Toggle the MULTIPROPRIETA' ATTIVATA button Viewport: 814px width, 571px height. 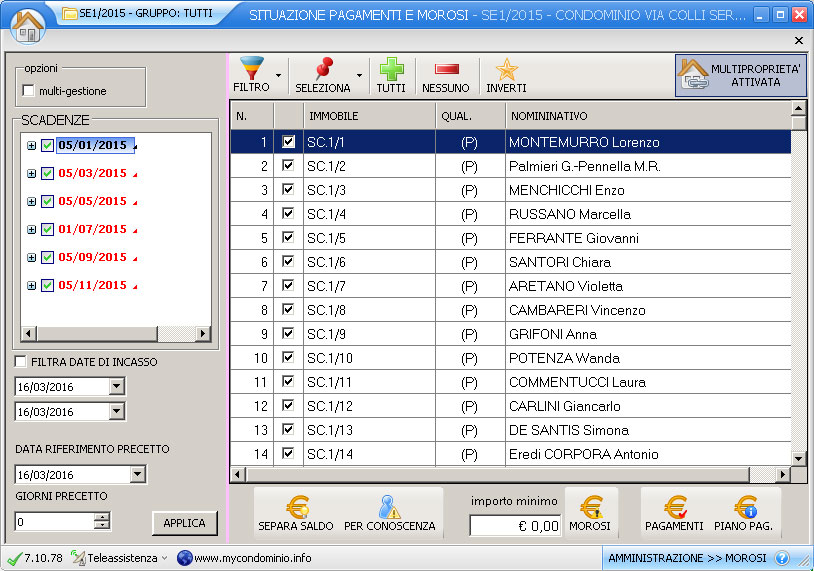coord(740,75)
